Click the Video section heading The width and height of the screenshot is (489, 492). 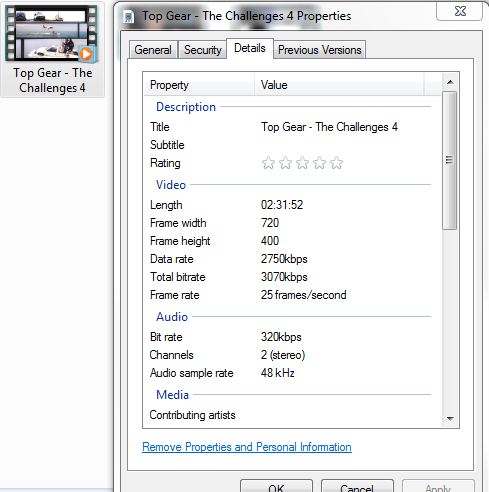(171, 185)
